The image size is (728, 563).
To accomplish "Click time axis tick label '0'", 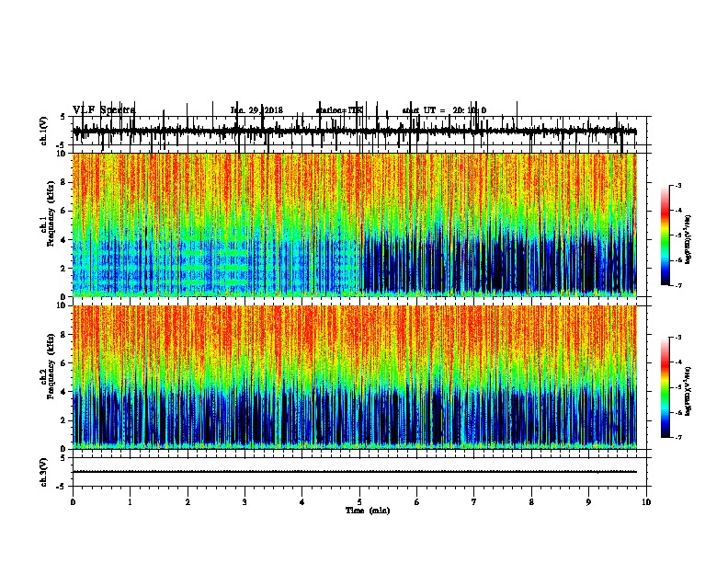I will point(73,502).
